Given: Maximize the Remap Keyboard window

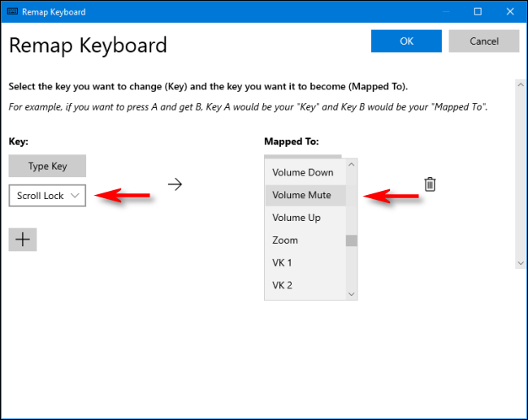Looking at the screenshot, I should pyautogui.click(x=478, y=12).
